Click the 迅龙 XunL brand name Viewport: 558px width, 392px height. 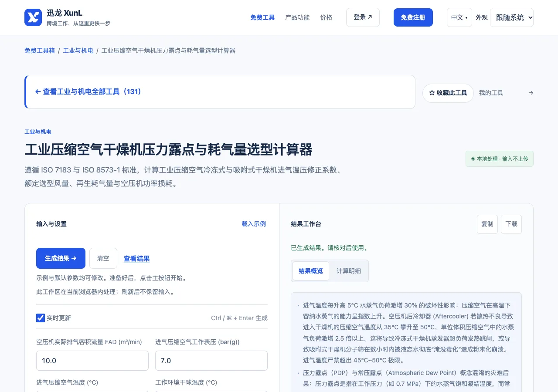[65, 13]
